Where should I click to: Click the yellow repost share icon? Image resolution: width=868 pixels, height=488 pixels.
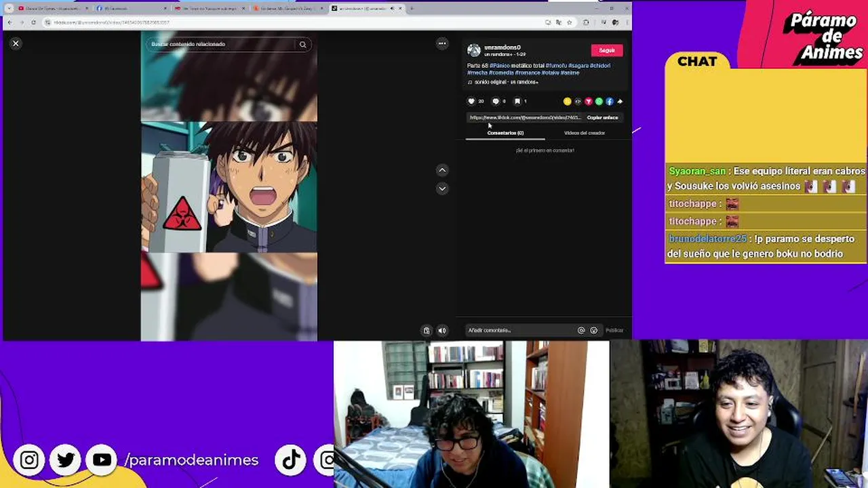568,102
